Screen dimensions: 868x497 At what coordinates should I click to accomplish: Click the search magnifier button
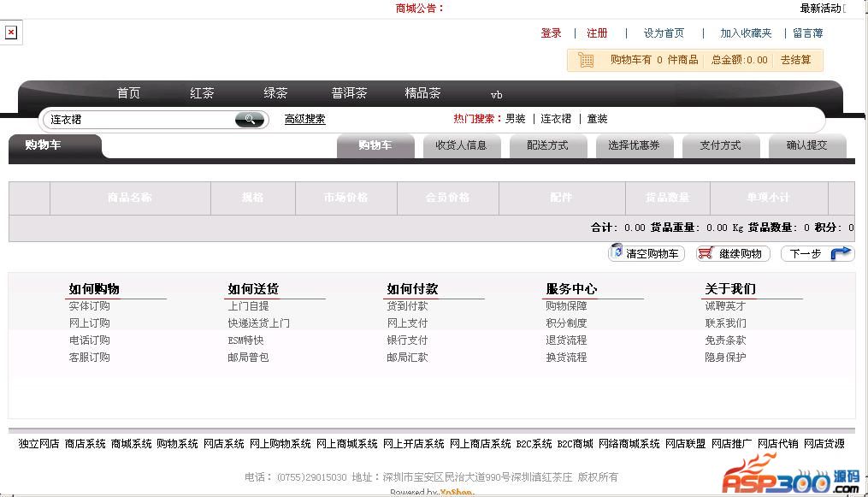pyautogui.click(x=250, y=119)
